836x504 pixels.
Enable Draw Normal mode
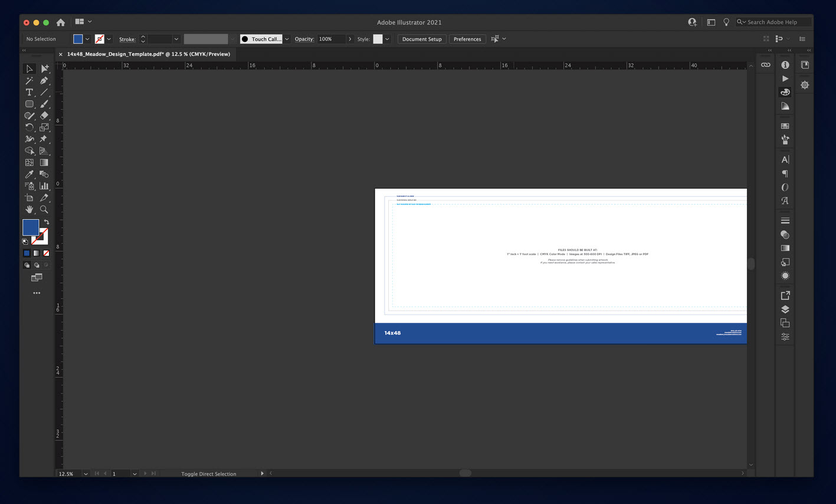27,265
